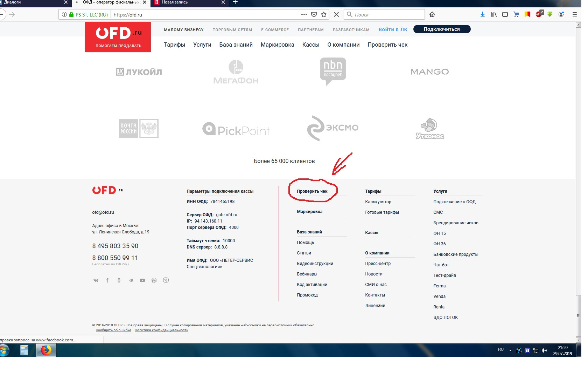588x368 pixels.
Task: Select ПАРТНЁРАМ top menu item
Action: pyautogui.click(x=311, y=30)
